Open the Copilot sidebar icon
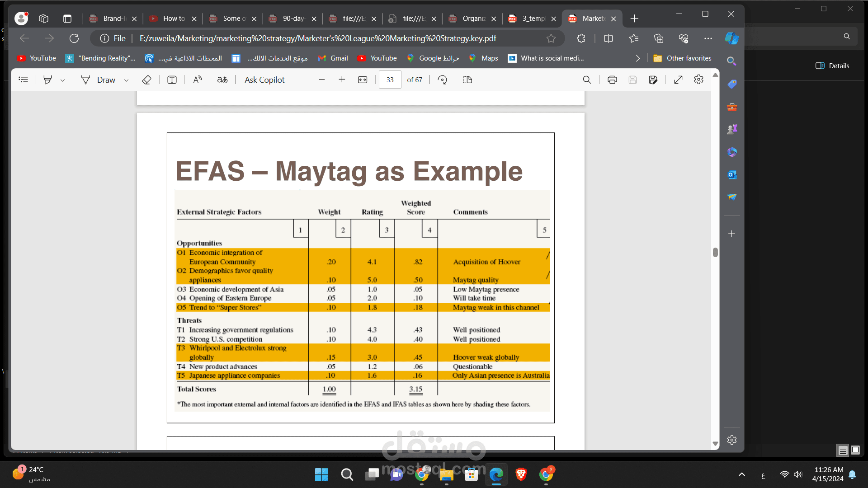Viewport: 868px width, 488px height. tap(731, 38)
